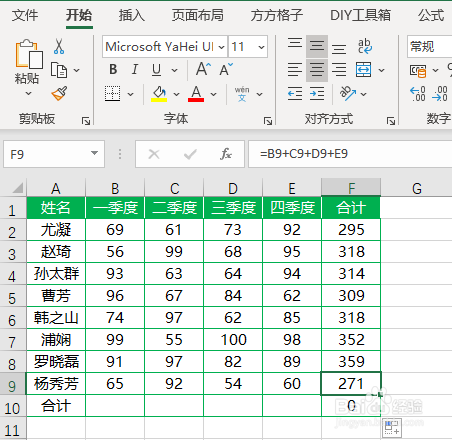Screen dimensions: 452x440
Task: Toggle Underline formatting
Action: pyautogui.click(x=156, y=69)
